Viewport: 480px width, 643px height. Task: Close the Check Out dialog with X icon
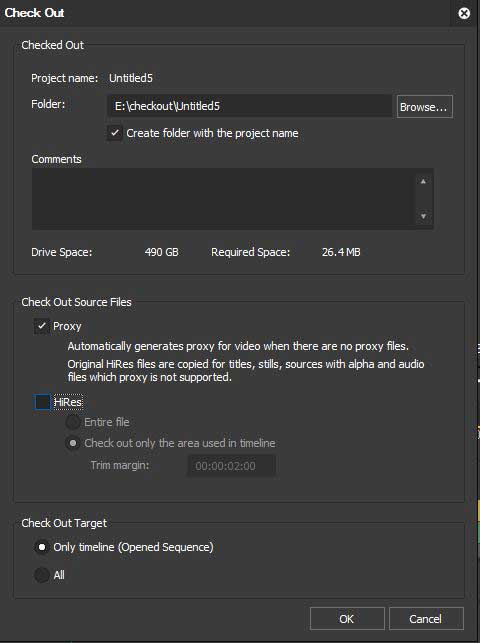click(x=464, y=14)
